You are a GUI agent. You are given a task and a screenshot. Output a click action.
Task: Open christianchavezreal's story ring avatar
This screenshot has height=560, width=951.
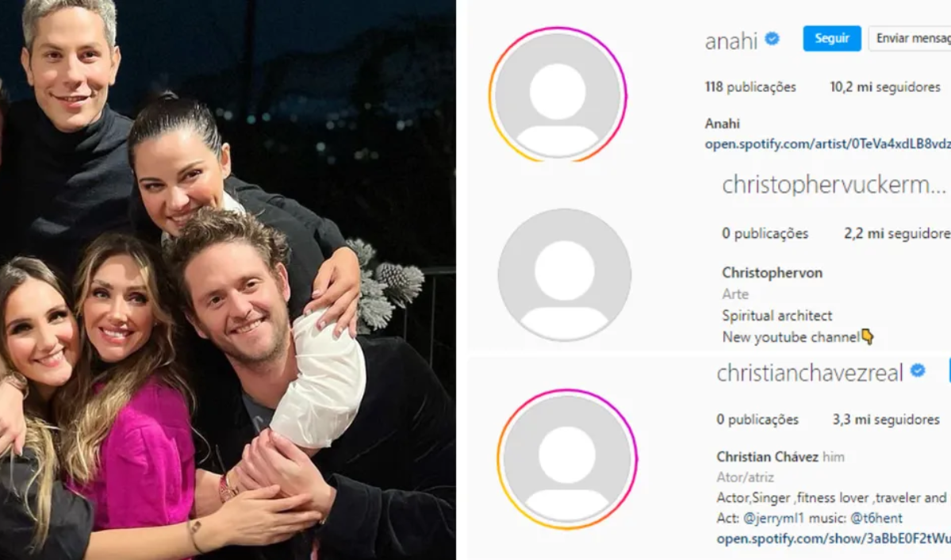tap(567, 459)
